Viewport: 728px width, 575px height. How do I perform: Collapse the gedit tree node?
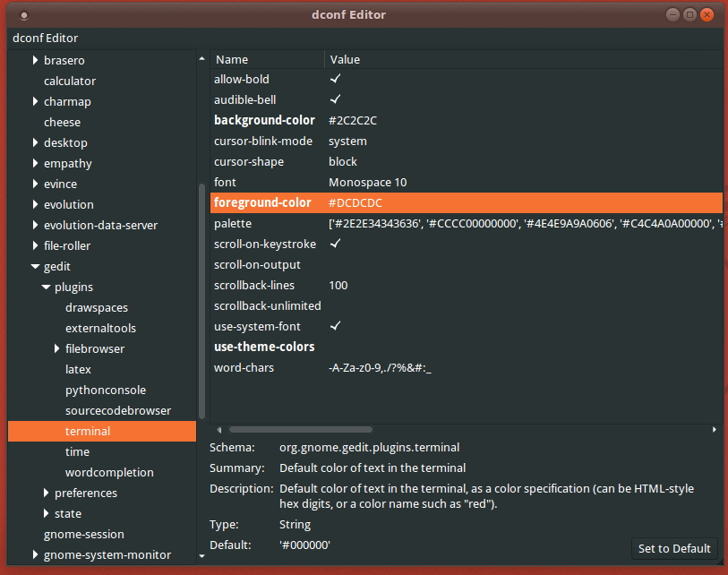[x=35, y=266]
